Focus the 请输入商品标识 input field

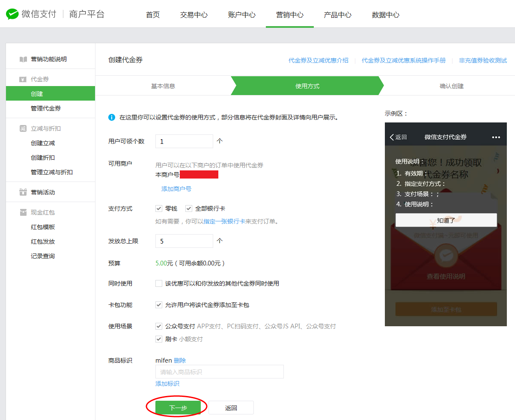(220, 372)
